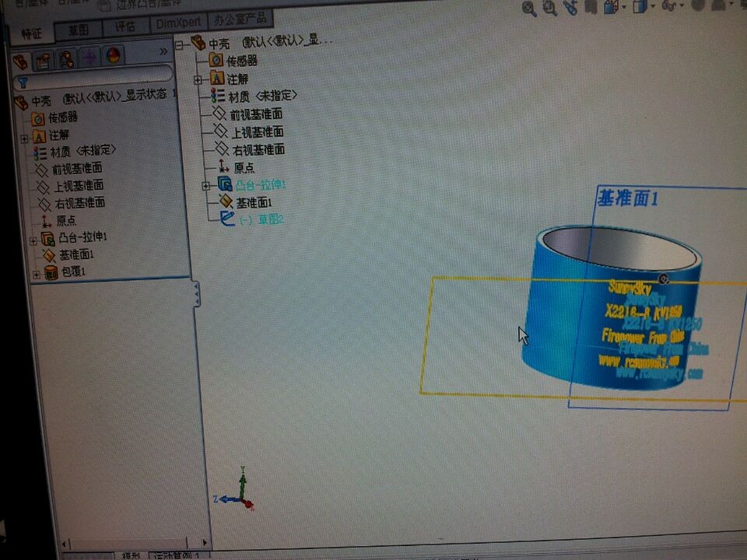Click the Display Style cube icon
Screen dimensions: 747x560
coord(640,6)
